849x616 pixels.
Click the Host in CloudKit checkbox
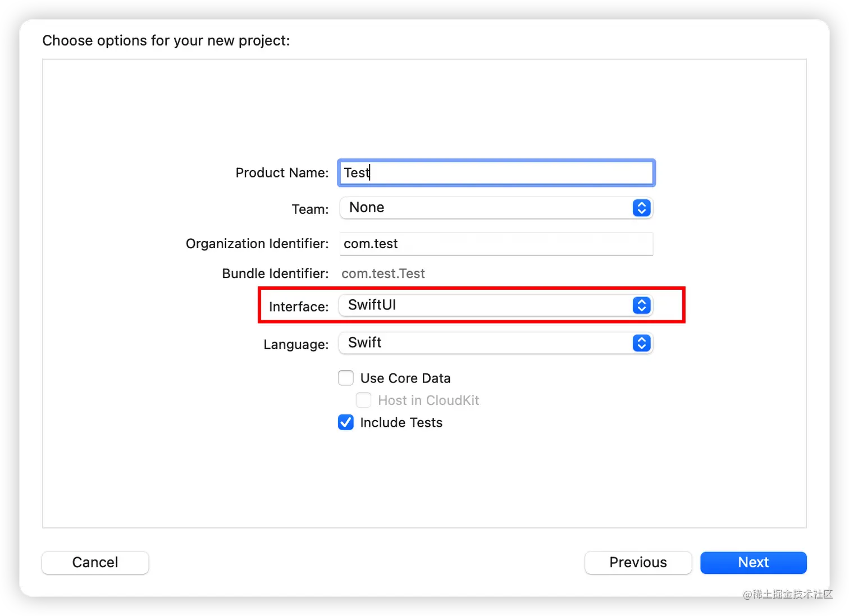pyautogui.click(x=363, y=400)
